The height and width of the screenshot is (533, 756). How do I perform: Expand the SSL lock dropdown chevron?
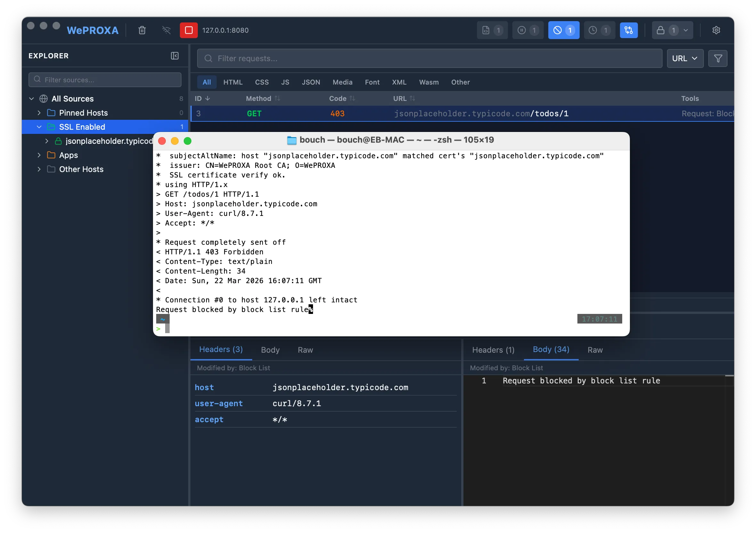click(686, 30)
